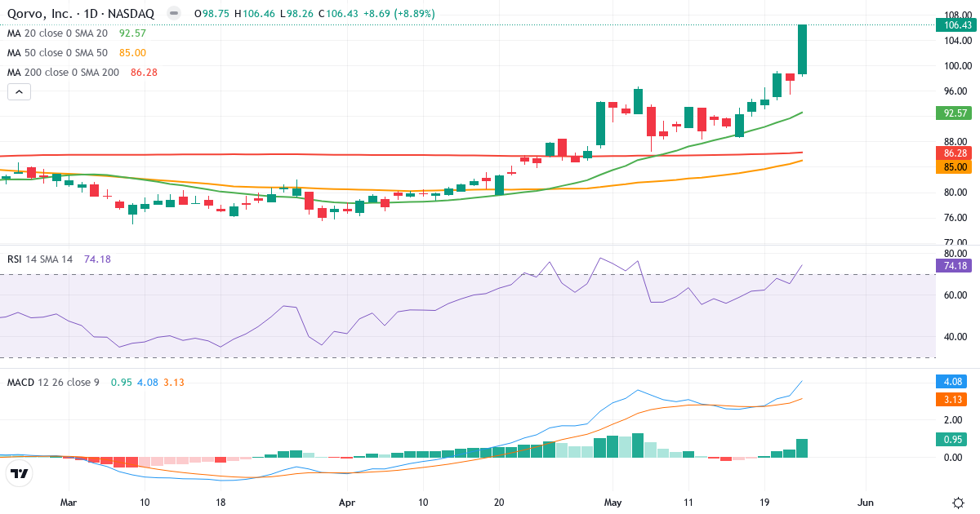Screen dimensions: 980x514
Task: Click the purple 74.18 RSI value tag
Action: [955, 265]
